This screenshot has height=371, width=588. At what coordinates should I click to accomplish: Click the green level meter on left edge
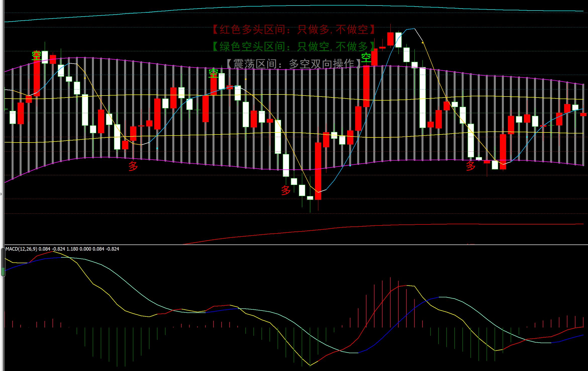(3, 271)
